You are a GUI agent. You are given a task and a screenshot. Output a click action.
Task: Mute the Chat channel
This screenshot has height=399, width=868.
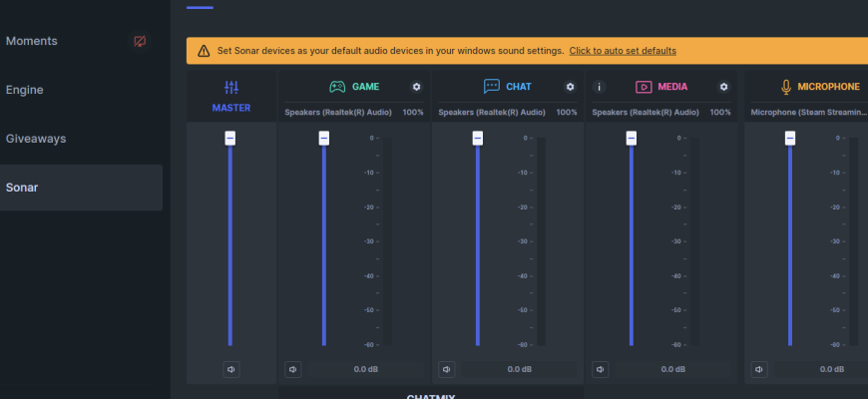(447, 369)
